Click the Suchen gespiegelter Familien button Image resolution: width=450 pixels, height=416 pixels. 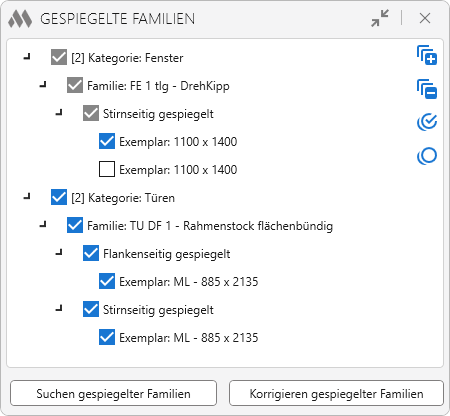tap(113, 393)
